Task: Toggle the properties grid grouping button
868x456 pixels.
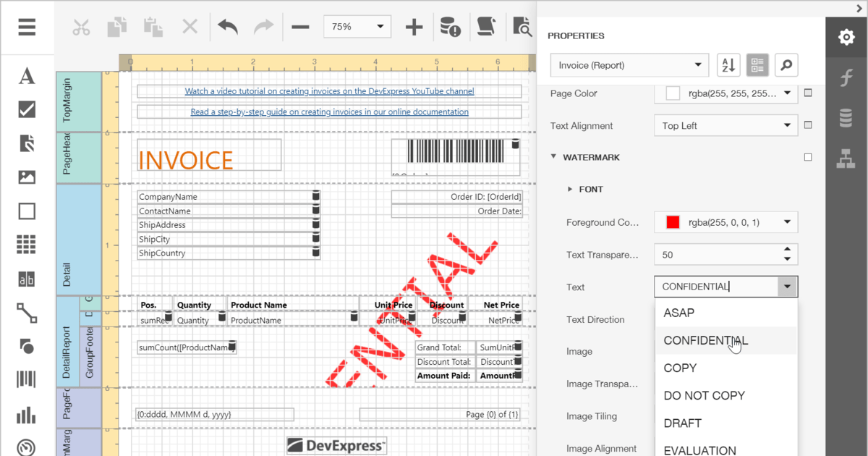Action: [x=757, y=65]
